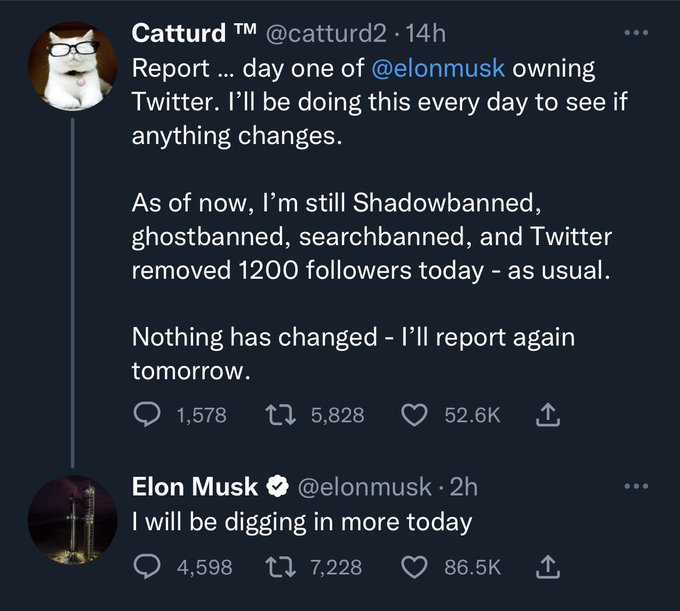Click Elon Musk's verified badge

pos(276,488)
